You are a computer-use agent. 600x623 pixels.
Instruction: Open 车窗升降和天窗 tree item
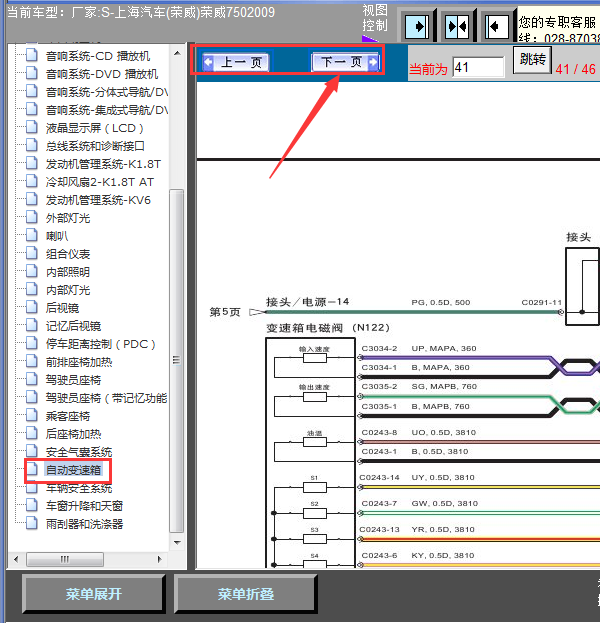[85, 506]
